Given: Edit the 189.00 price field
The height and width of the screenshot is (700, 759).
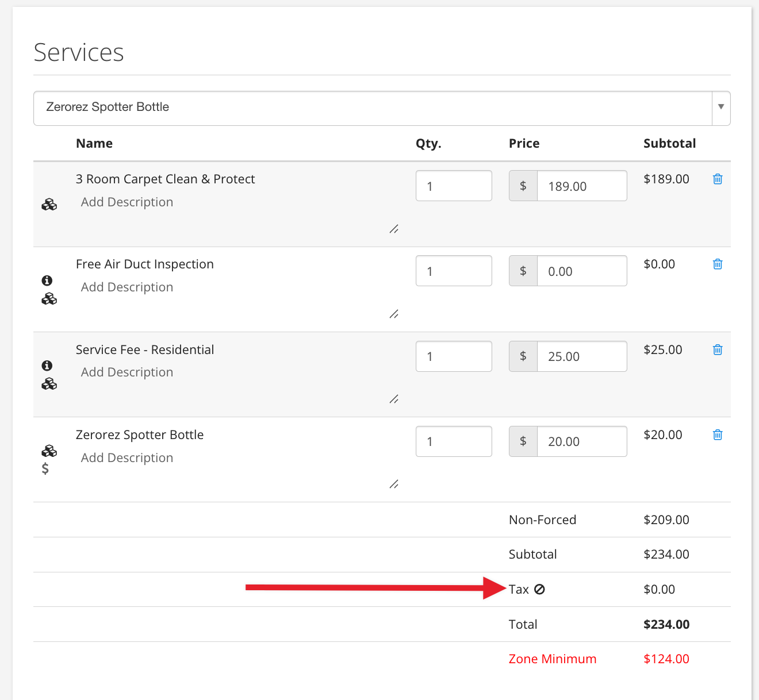Looking at the screenshot, I should [582, 186].
